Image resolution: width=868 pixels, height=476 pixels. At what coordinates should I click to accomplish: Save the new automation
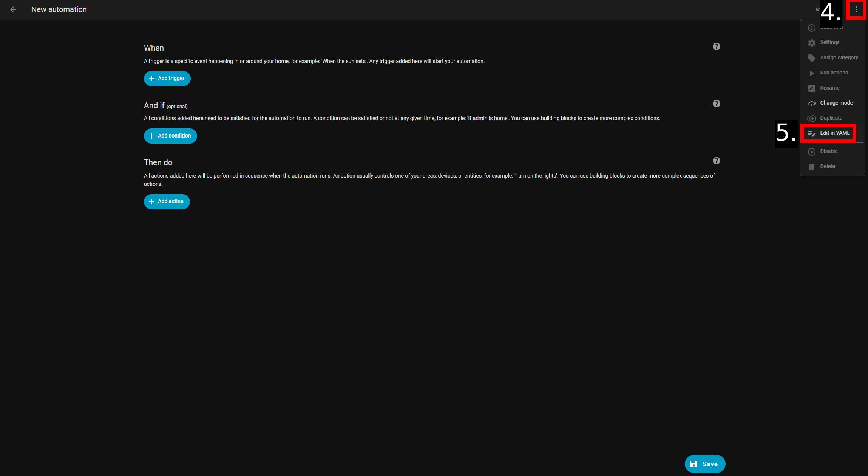pos(705,464)
